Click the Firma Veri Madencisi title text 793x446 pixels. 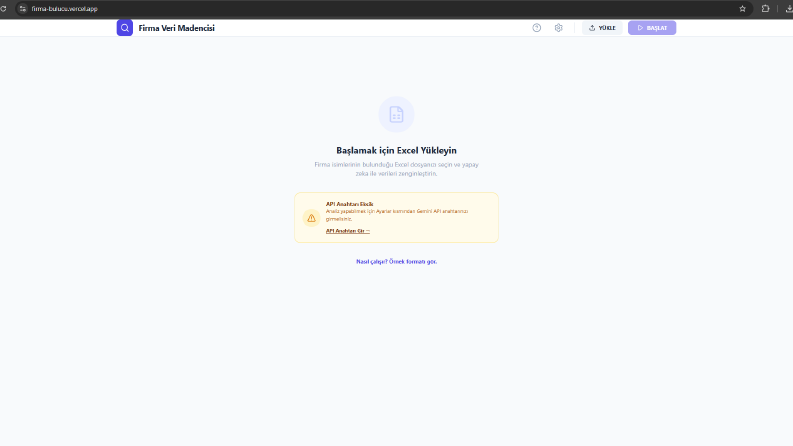(x=177, y=28)
